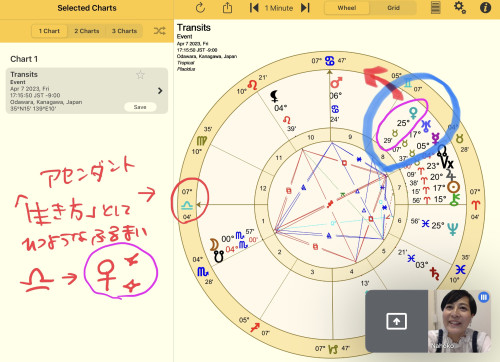Select the 2 Charts tab
This screenshot has height=362, width=500.
(x=87, y=31)
